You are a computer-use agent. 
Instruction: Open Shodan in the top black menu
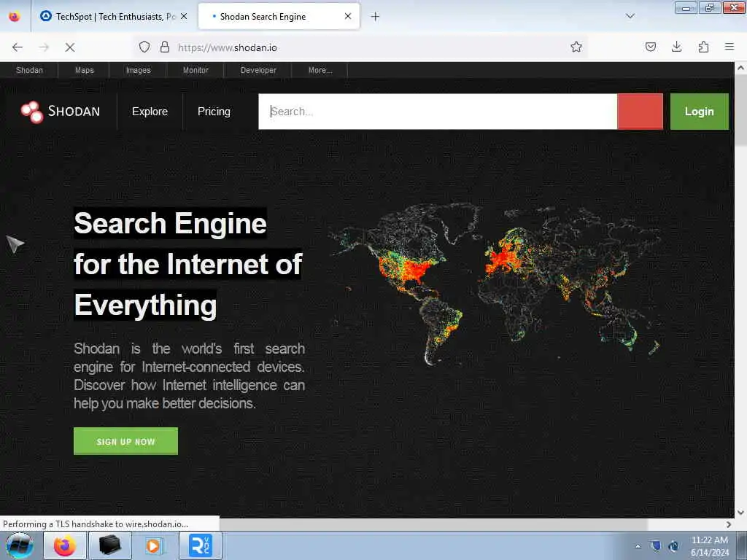[x=29, y=70]
